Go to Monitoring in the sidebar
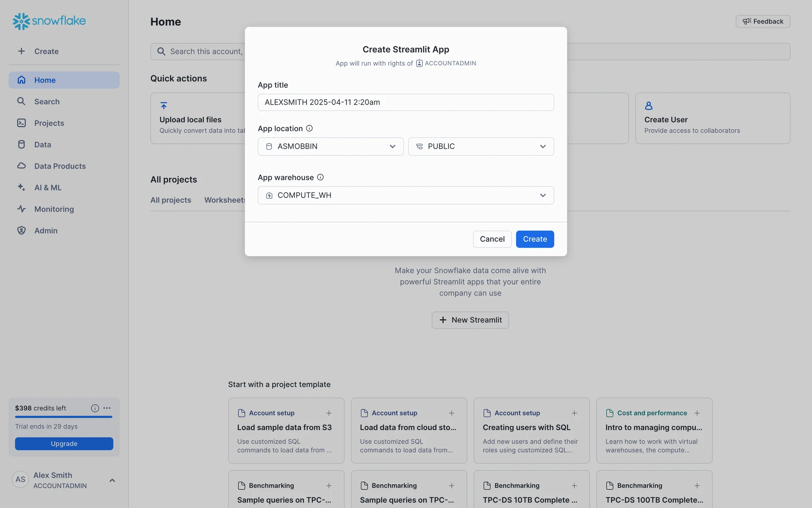 (x=54, y=209)
